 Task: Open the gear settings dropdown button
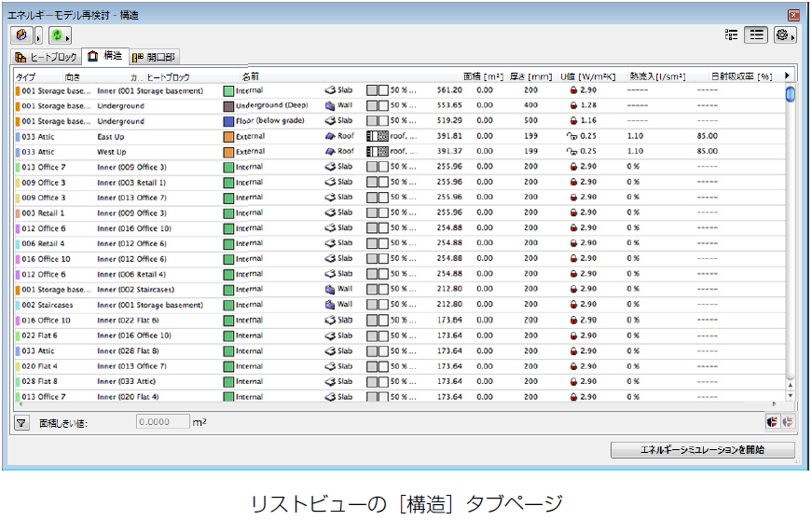click(x=785, y=35)
